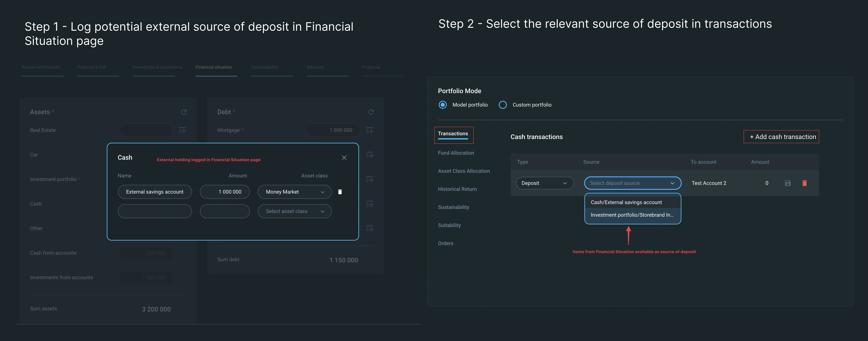Click the transaction amount 0
868x341 pixels.
tap(767, 183)
